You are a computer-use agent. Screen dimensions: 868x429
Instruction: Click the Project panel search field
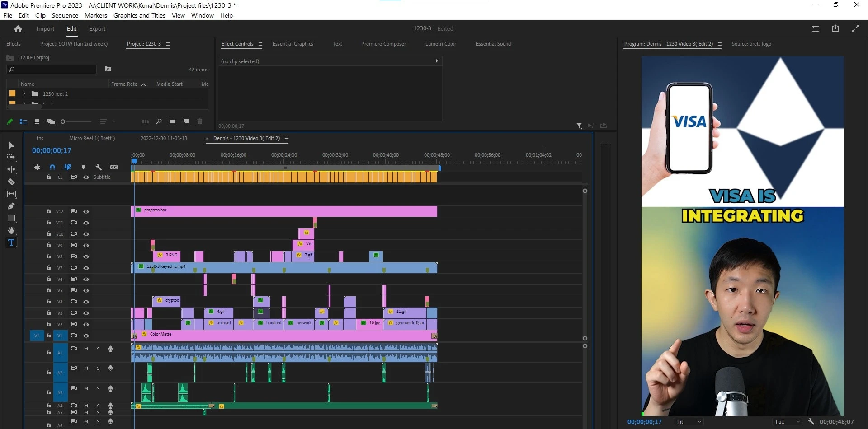[52, 69]
